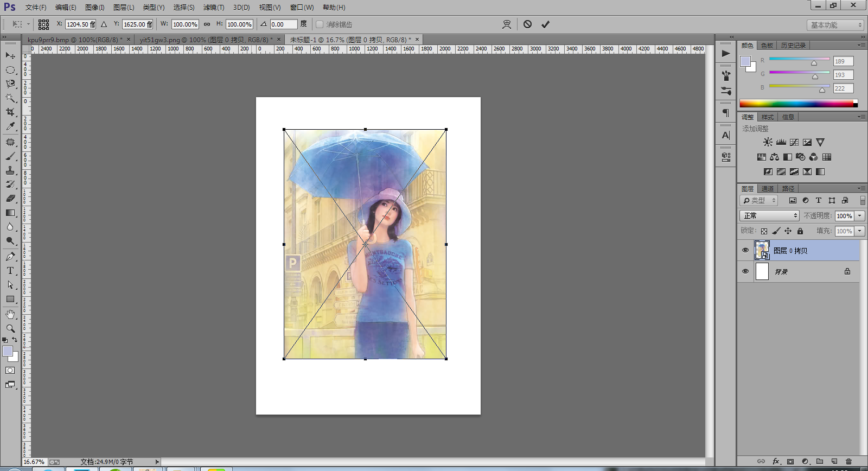The width and height of the screenshot is (868, 471).
Task: Select the Magic Wand tool
Action: tap(10, 98)
